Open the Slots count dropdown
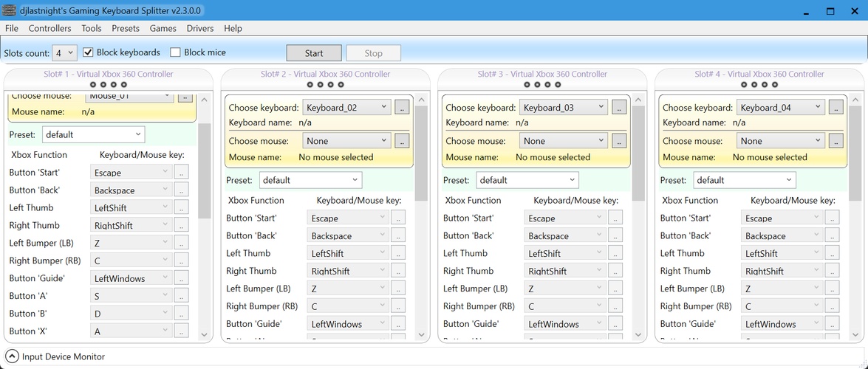The height and width of the screenshot is (369, 868). (x=64, y=53)
